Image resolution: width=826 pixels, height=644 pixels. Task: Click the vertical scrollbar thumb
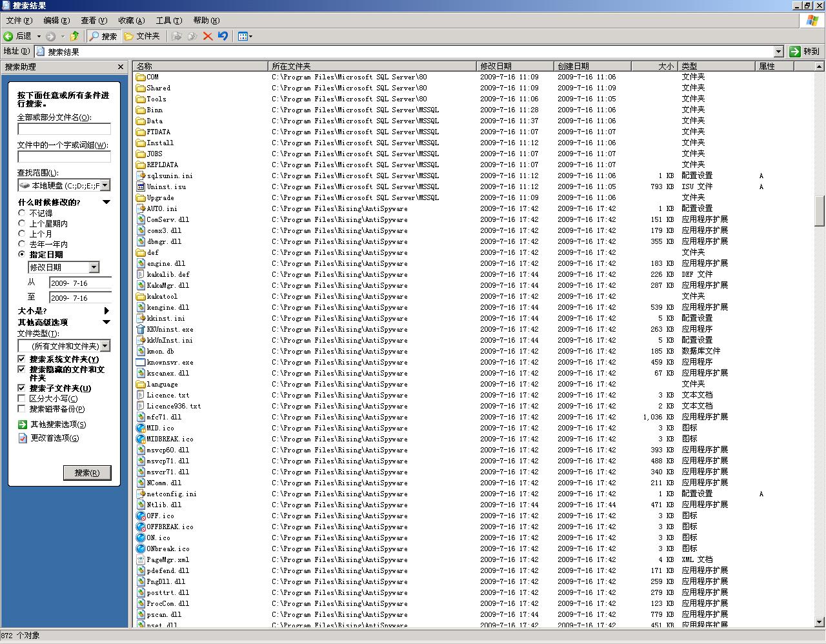point(820,211)
